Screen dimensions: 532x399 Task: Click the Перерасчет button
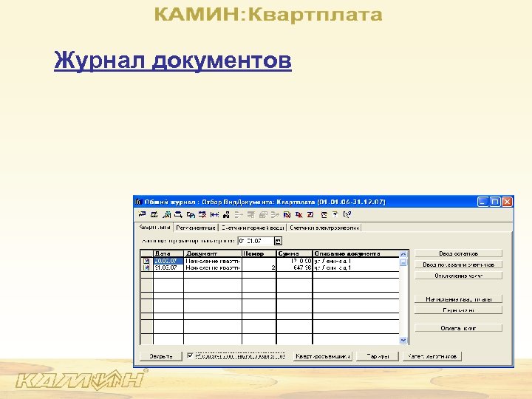[x=458, y=310]
